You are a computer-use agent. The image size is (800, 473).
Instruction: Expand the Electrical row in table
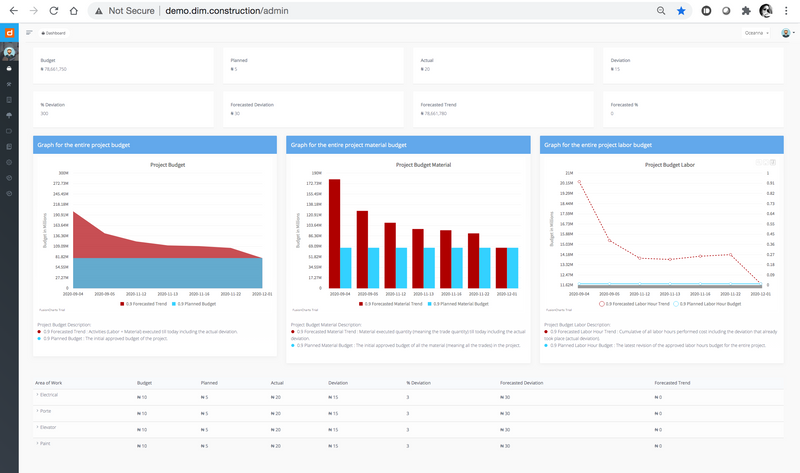[48, 396]
